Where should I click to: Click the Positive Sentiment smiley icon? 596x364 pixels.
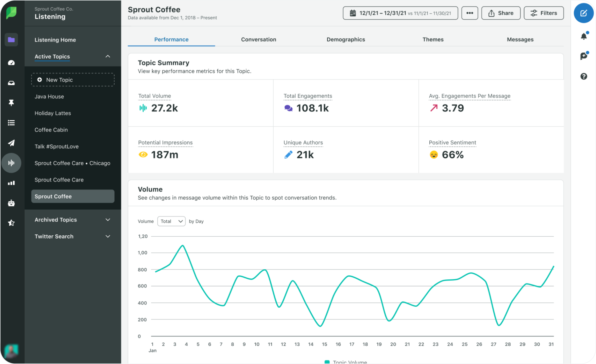pos(434,155)
